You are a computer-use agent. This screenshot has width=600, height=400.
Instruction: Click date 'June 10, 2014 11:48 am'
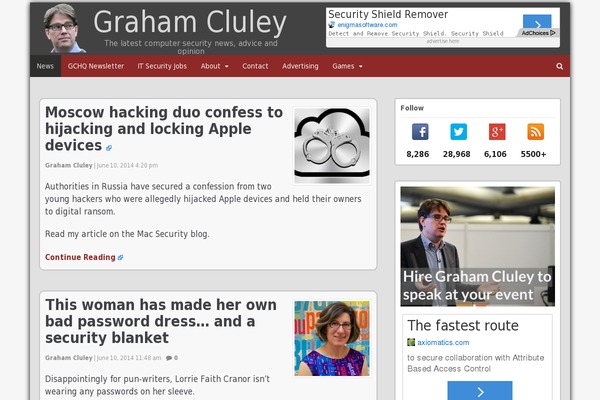129,358
